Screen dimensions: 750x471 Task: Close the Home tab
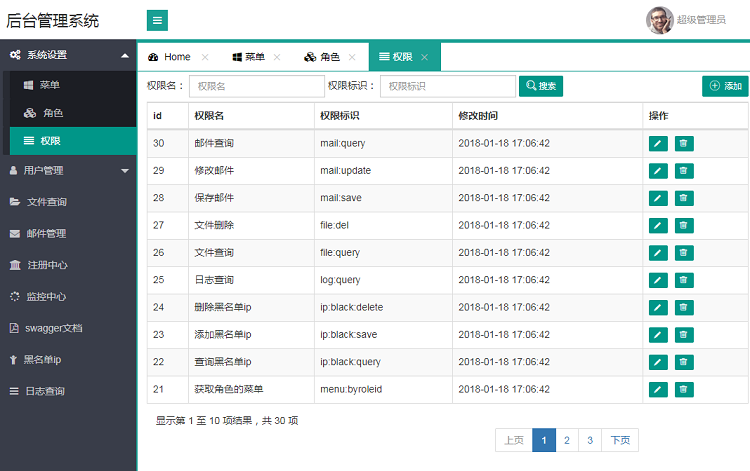tap(205, 57)
